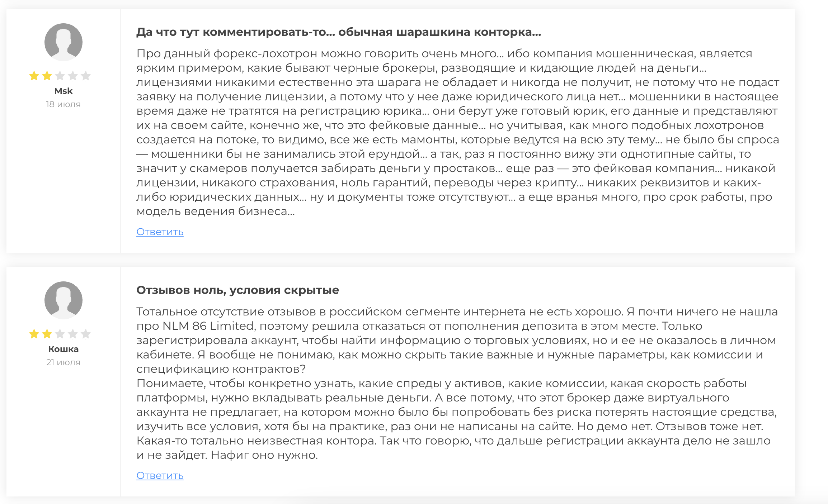This screenshot has width=828, height=504.
Task: Click Msk reviewer's avatar icon
Action: click(63, 42)
